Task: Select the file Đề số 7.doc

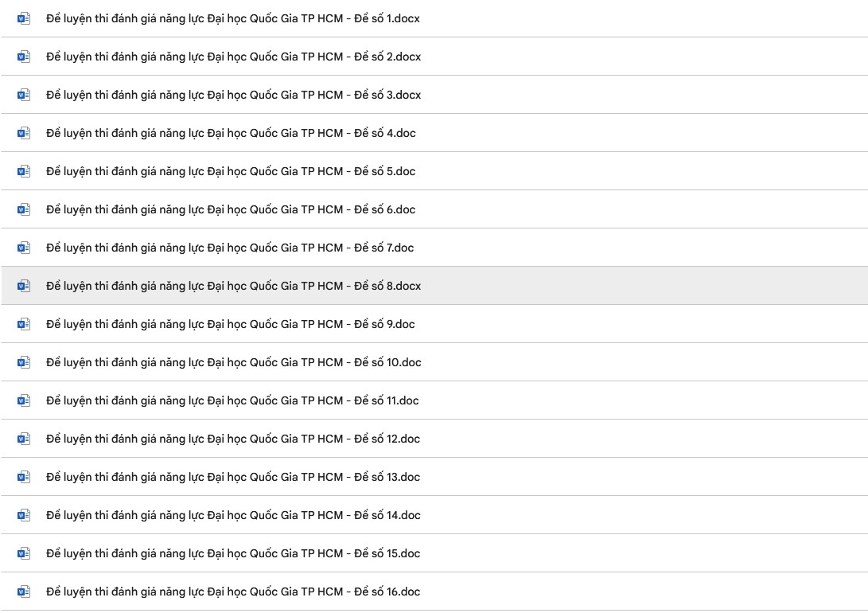Action: pyautogui.click(x=434, y=248)
